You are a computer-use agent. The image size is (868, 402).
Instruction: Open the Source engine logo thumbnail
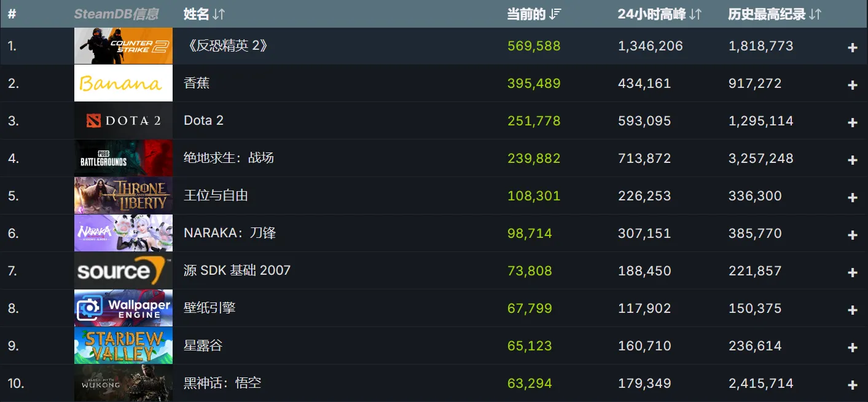coord(123,271)
